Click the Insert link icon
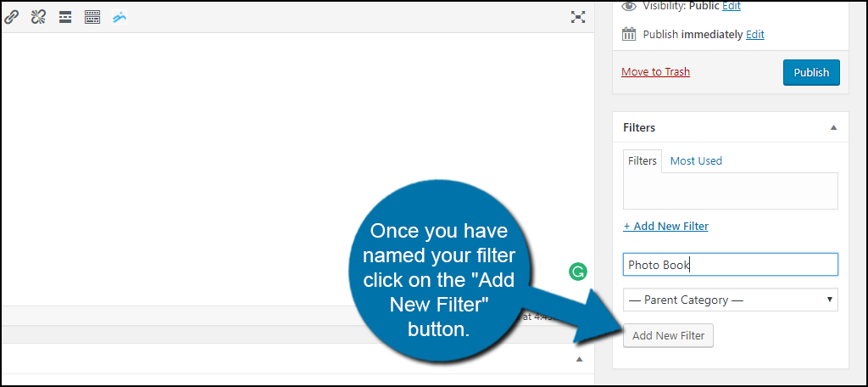The width and height of the screenshot is (868, 387). point(11,17)
